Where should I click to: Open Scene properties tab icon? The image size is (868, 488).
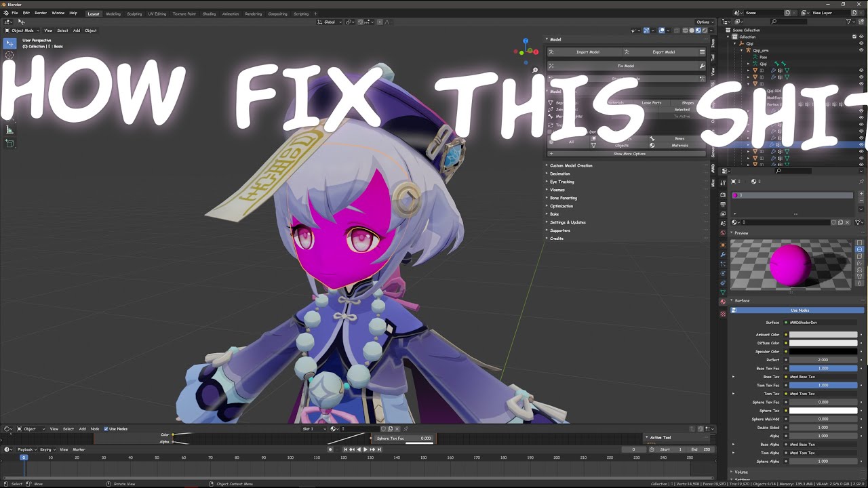pyautogui.click(x=723, y=224)
